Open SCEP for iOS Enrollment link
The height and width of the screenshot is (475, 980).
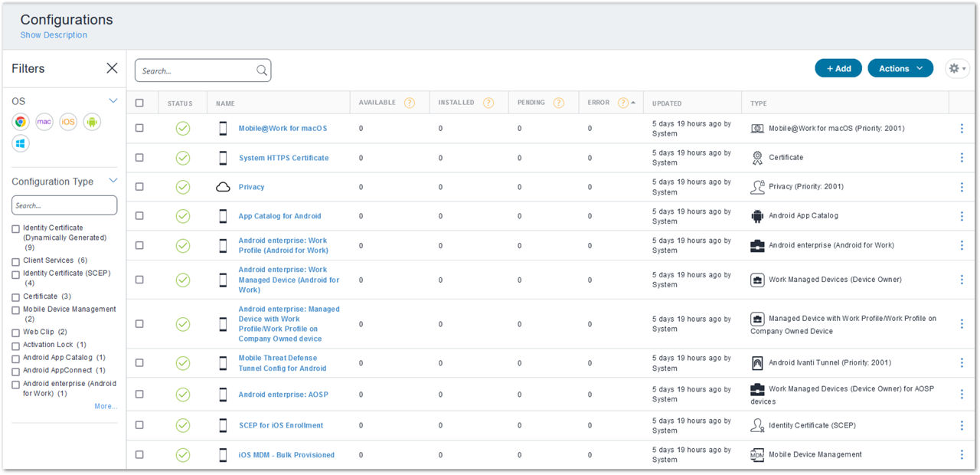[x=281, y=425]
